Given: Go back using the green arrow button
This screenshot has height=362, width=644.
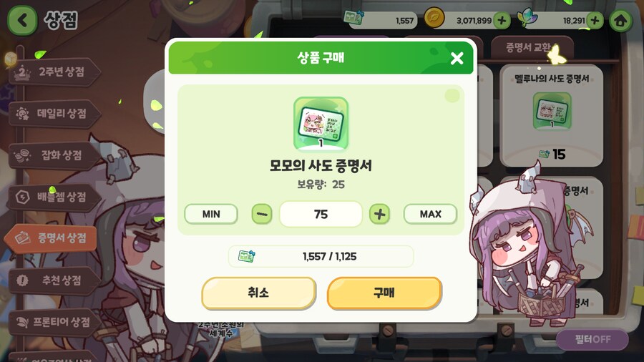Looking at the screenshot, I should (x=22, y=20).
